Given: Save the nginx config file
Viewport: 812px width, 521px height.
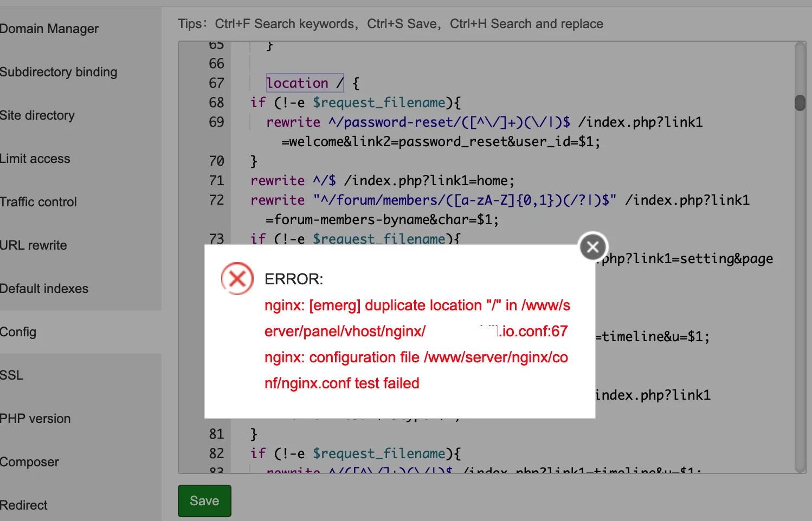Looking at the screenshot, I should [x=204, y=501].
